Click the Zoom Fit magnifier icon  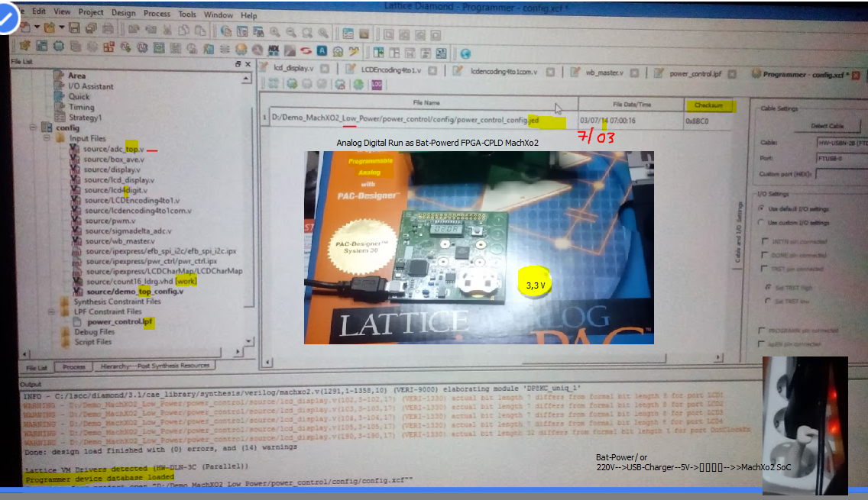point(306,33)
